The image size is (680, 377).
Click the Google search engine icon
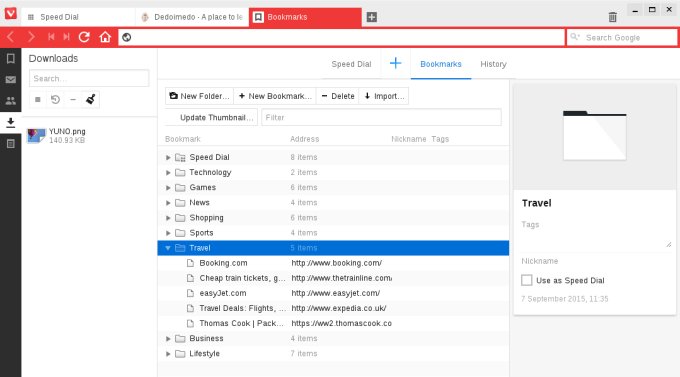point(575,37)
